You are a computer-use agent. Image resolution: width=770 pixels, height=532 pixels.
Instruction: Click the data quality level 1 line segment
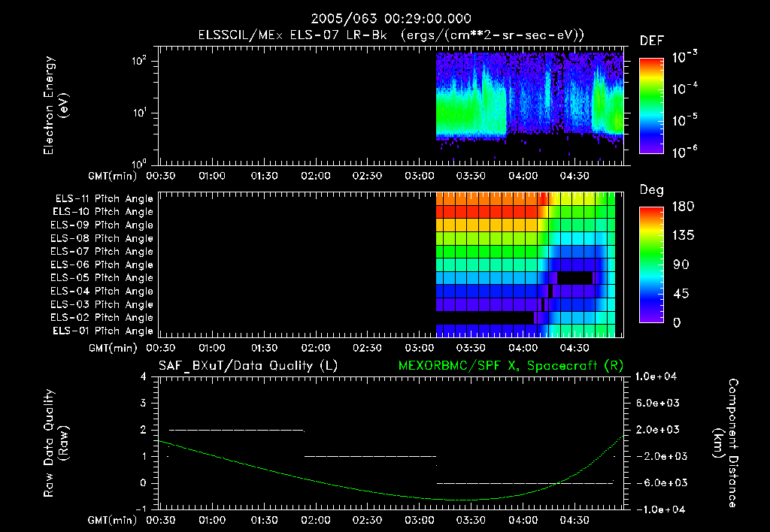pyautogui.click(x=370, y=456)
